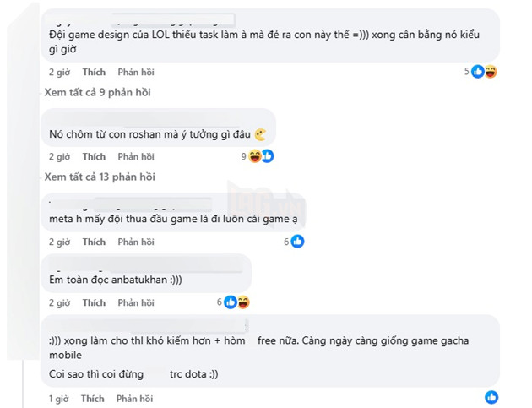This screenshot has width=532, height=408.
Task: Click Phản hồi under the anbatukhan comment
Action: coord(136,302)
